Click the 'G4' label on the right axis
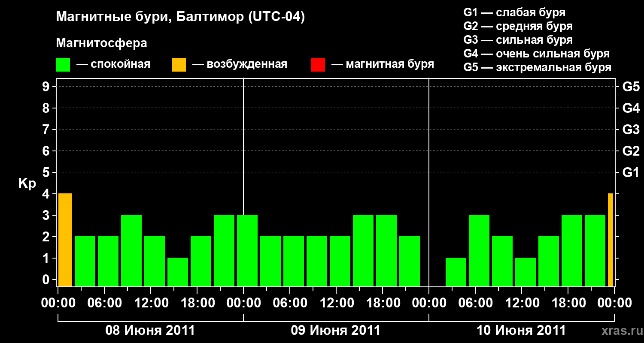 coord(631,108)
